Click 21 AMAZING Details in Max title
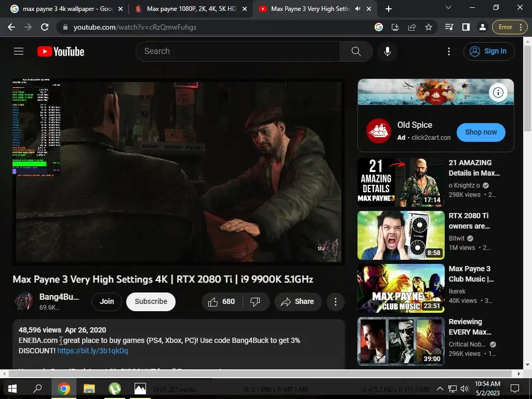Screen dimensions: 532x399 [474, 168]
